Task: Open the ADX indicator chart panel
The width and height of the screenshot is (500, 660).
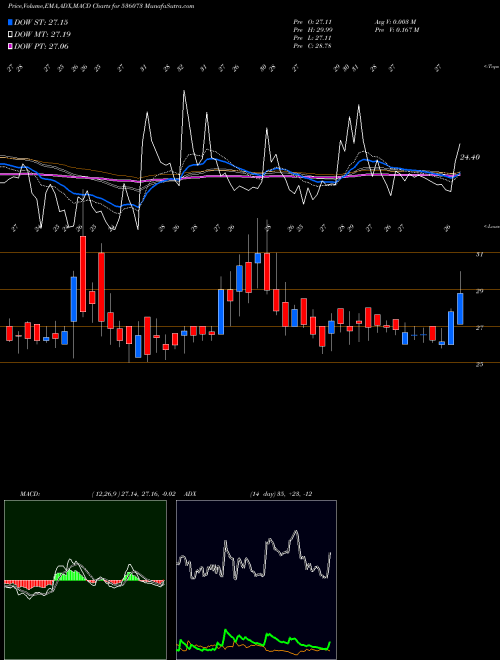Action: click(256, 580)
